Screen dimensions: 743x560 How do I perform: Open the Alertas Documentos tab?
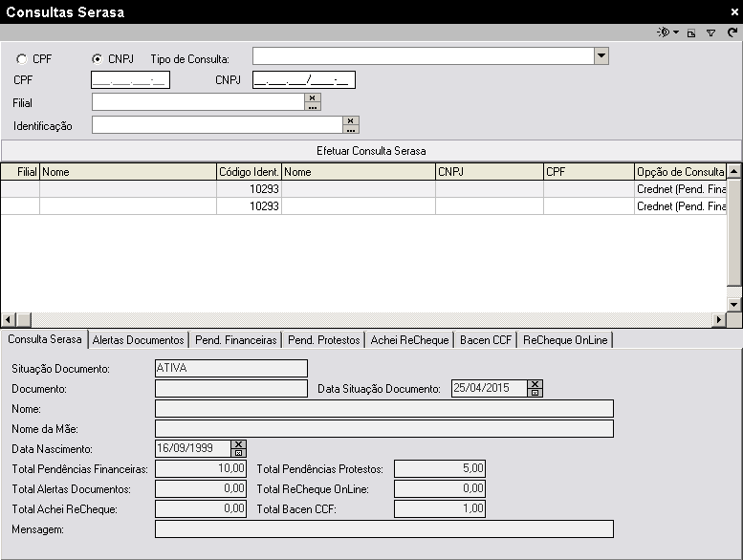point(138,340)
